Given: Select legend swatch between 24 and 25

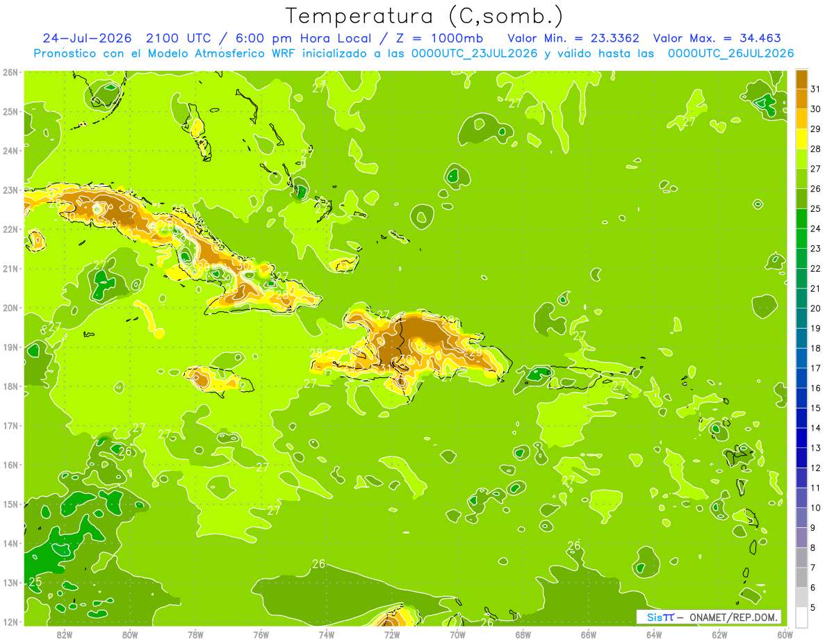Looking at the screenshot, I should click(x=801, y=219).
